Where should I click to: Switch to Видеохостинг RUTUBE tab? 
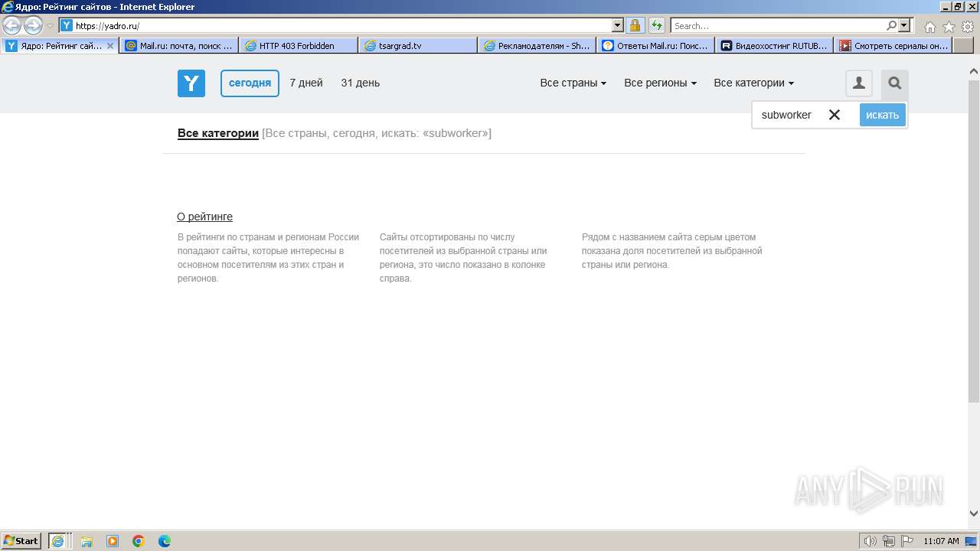click(775, 46)
